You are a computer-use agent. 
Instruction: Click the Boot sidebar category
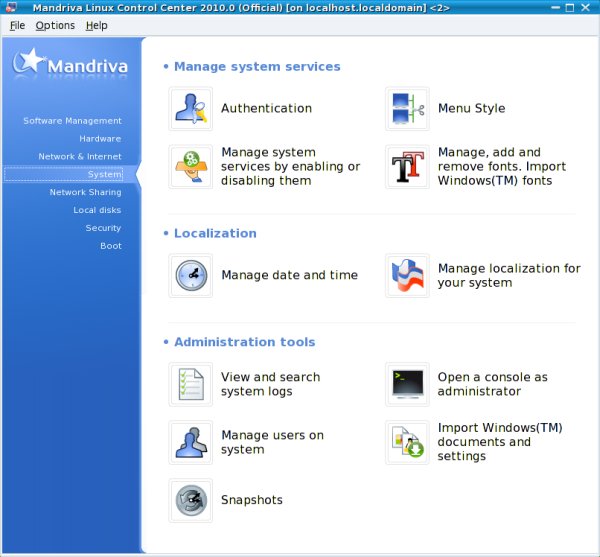(x=110, y=246)
